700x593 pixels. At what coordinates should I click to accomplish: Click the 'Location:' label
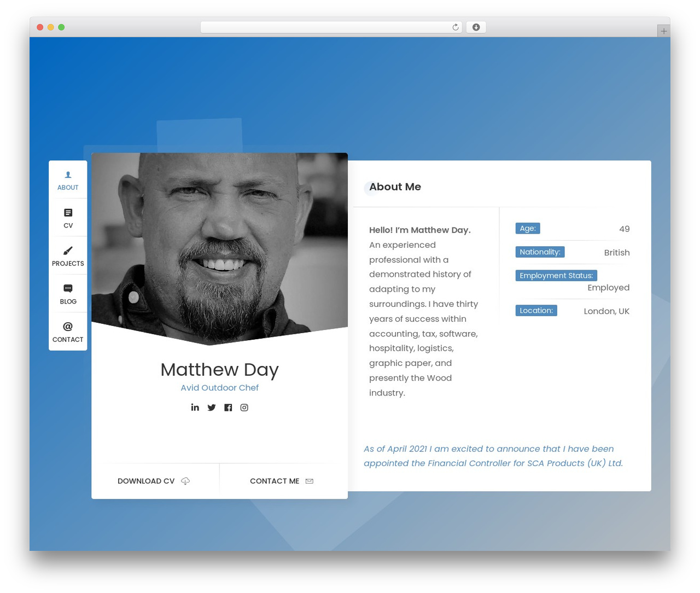pos(536,311)
